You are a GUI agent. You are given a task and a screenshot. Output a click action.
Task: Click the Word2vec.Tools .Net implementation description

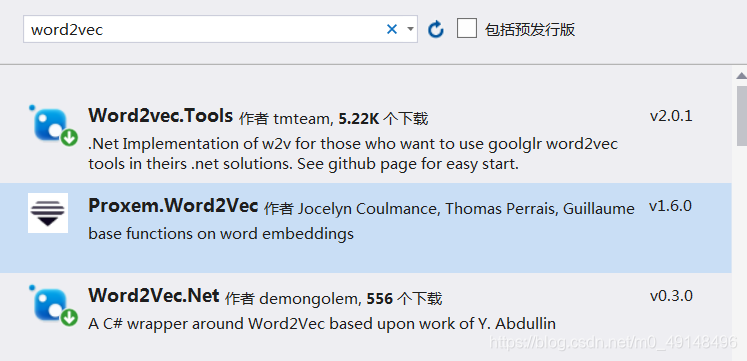pyautogui.click(x=353, y=154)
